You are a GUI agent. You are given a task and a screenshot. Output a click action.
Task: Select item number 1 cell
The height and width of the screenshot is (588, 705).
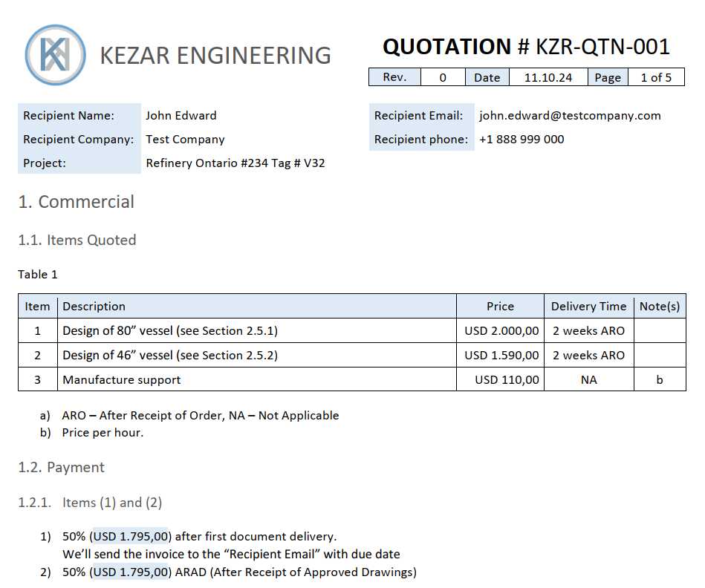point(38,331)
